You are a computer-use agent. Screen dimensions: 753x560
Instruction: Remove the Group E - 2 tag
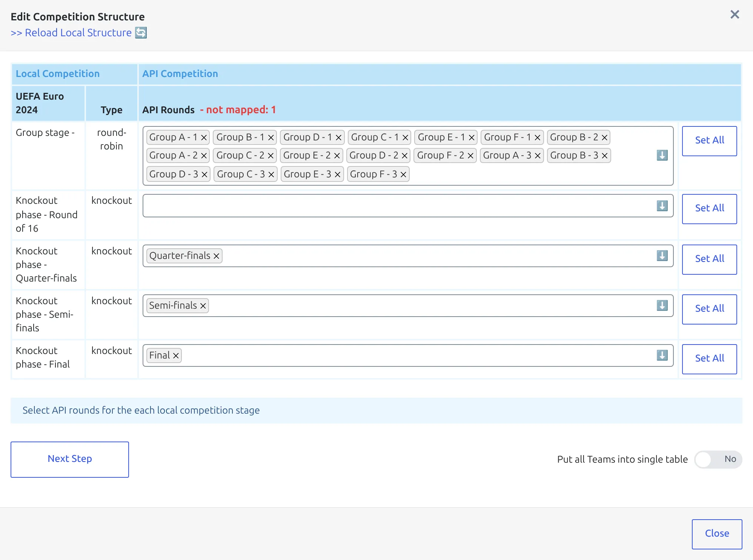pos(337,156)
